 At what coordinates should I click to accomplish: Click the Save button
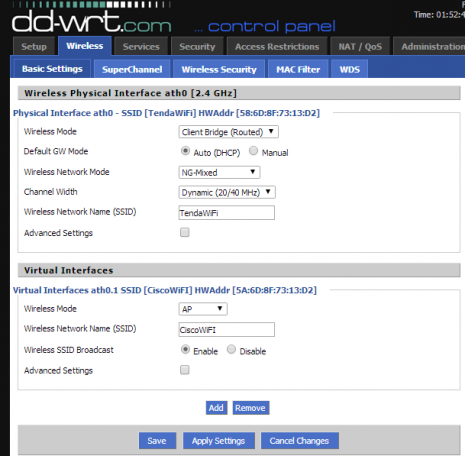tap(157, 441)
